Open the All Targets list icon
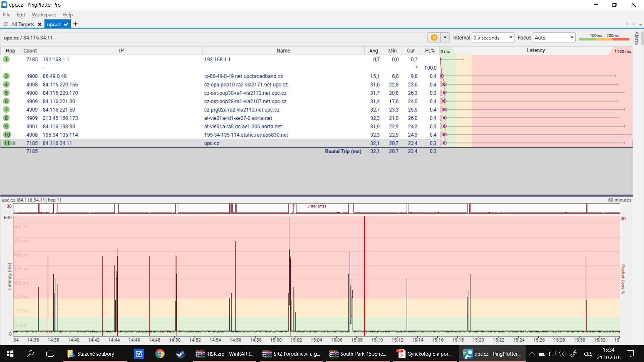644x362 pixels. click(x=6, y=24)
